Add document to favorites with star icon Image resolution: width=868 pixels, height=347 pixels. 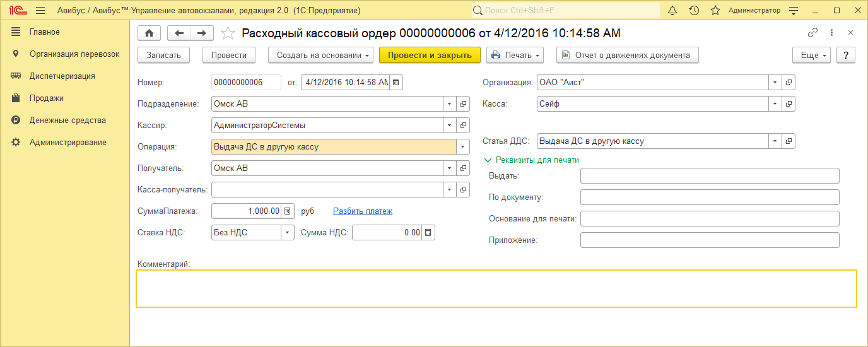point(228,33)
